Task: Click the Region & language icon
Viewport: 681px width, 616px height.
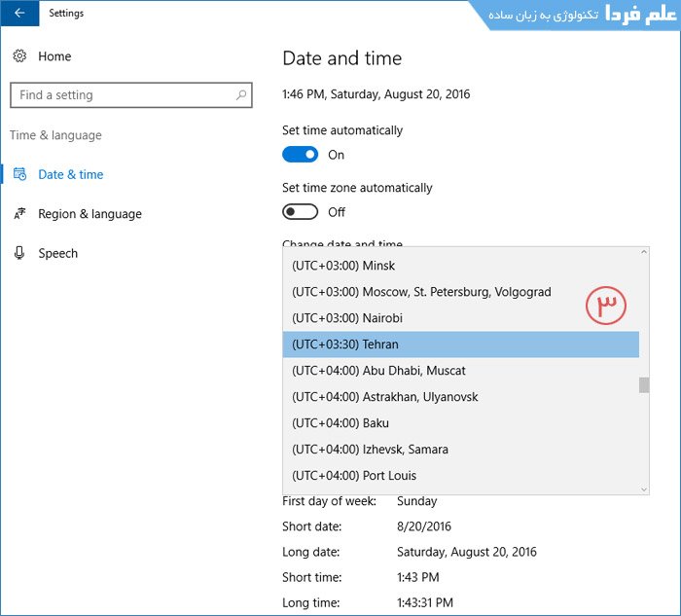Action: pyautogui.click(x=19, y=214)
